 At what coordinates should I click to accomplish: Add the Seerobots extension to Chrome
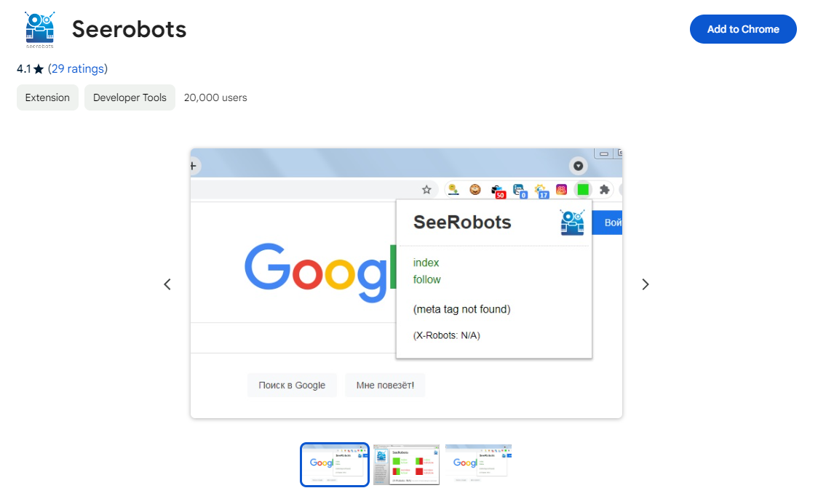[743, 29]
